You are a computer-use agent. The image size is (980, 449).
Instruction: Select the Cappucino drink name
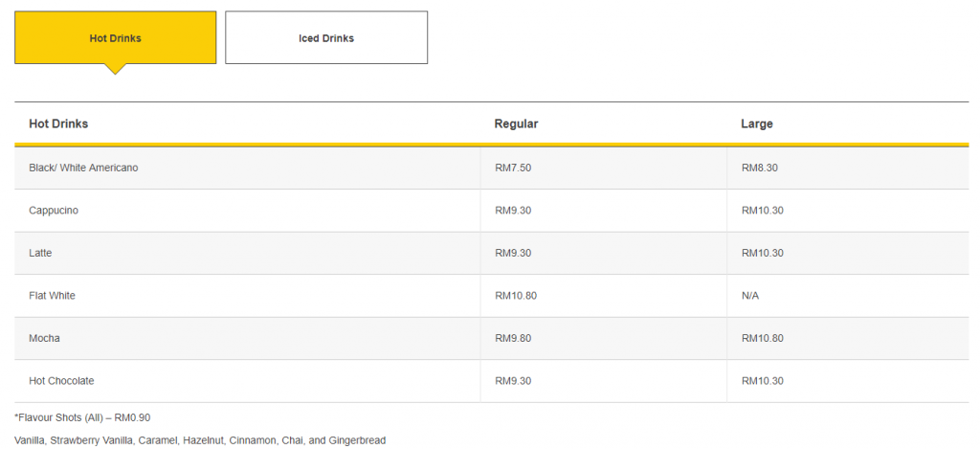(54, 211)
